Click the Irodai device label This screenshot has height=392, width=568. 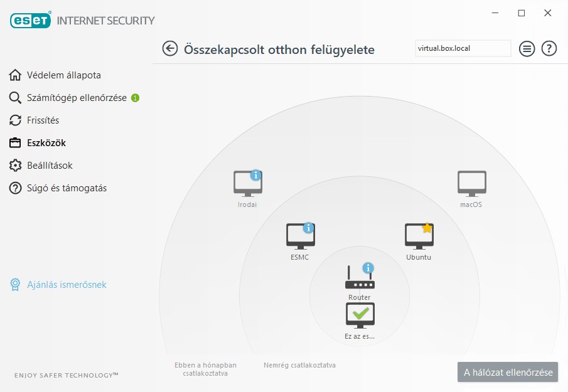click(x=247, y=204)
